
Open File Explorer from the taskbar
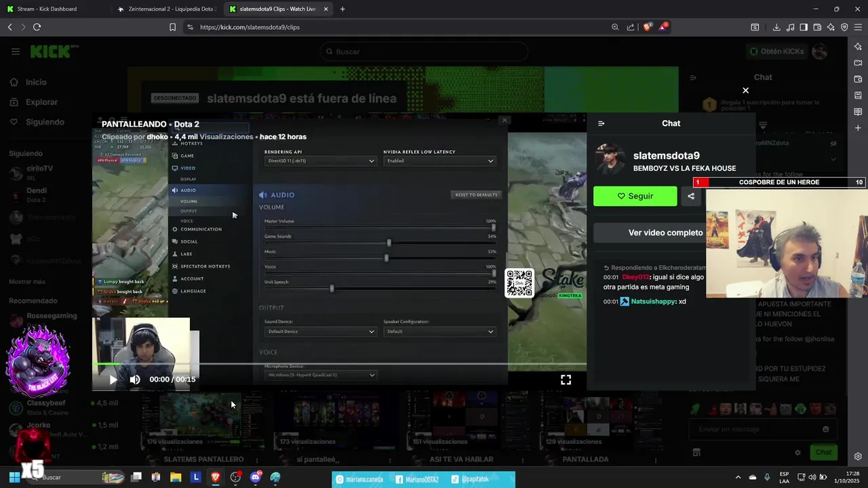click(176, 477)
